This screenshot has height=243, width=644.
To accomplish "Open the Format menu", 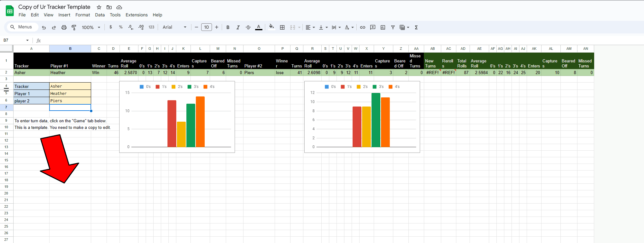I will [x=83, y=15].
